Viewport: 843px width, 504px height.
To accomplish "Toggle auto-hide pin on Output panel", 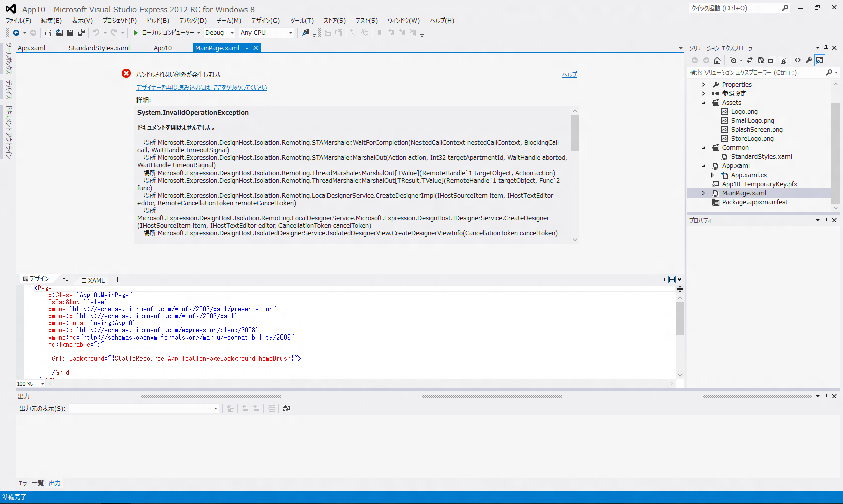I will point(826,396).
